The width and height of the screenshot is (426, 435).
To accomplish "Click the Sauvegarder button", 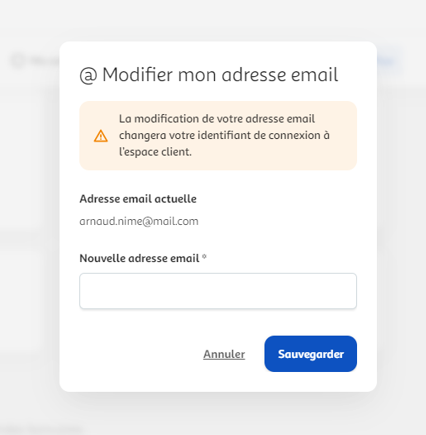I will click(310, 354).
